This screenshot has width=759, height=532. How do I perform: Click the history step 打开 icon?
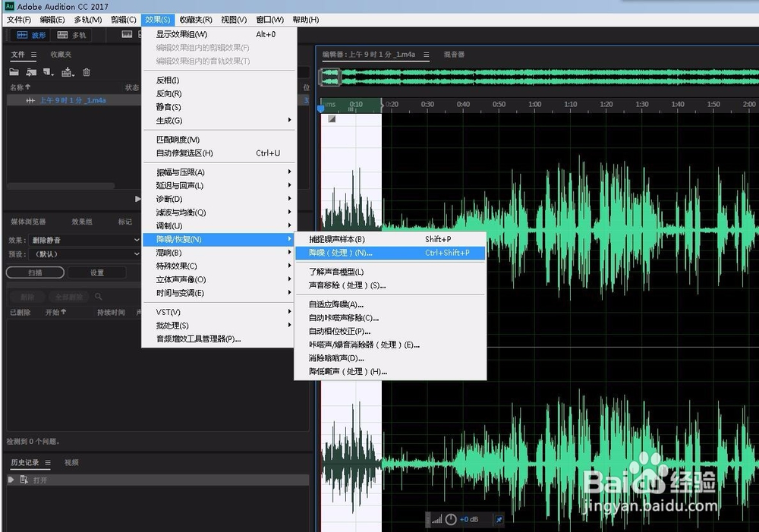click(24, 479)
